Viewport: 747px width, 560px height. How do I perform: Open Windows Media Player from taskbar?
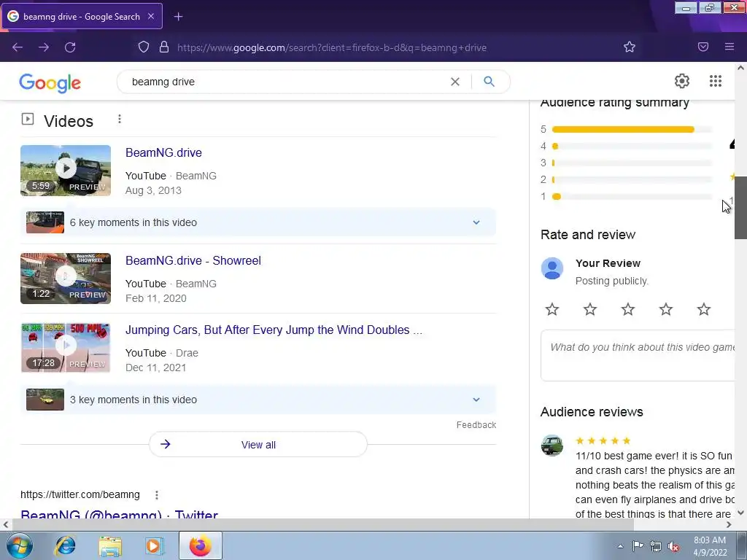pos(155,545)
